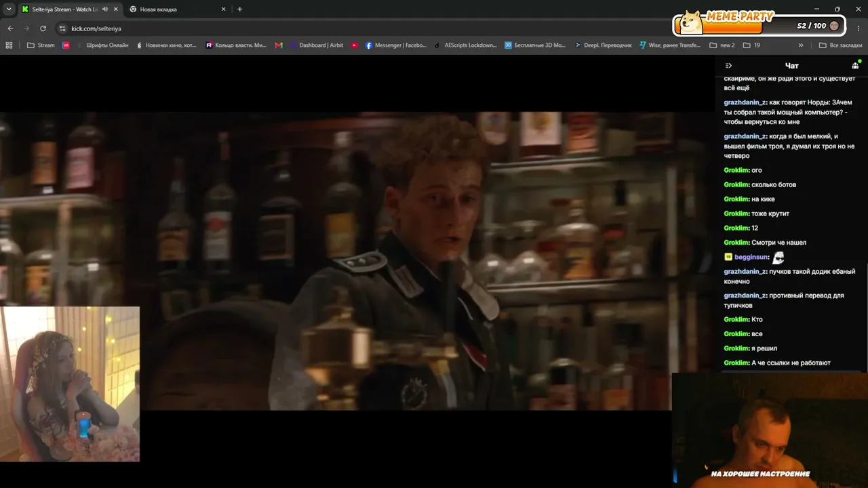Click begginsun's level 19 badge
This screenshot has width=868, height=488.
pos(728,258)
